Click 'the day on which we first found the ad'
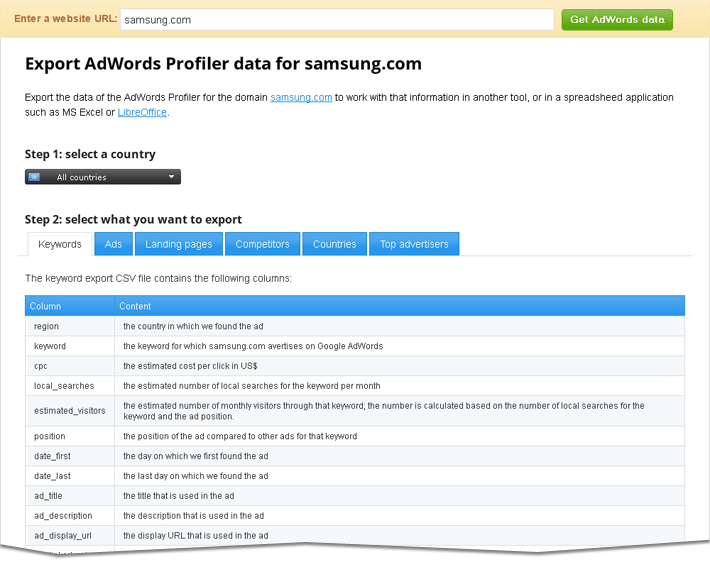This screenshot has height=562, width=710. tap(196, 456)
